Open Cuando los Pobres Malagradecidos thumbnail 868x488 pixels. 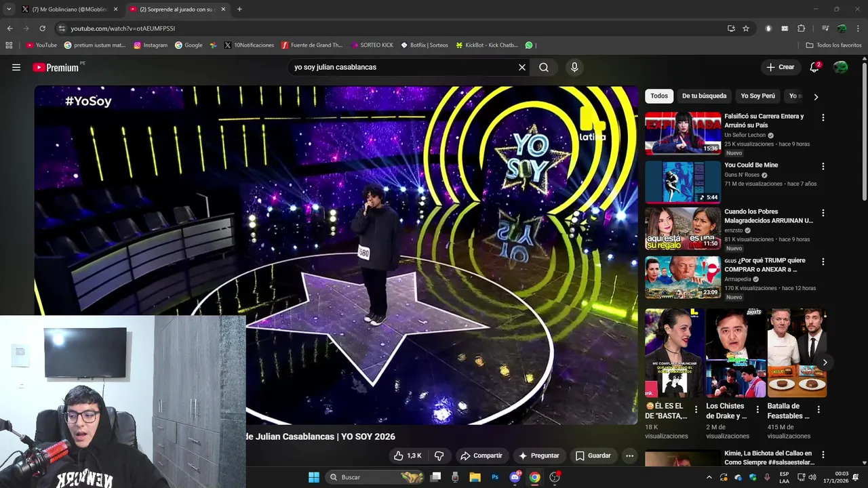click(683, 228)
